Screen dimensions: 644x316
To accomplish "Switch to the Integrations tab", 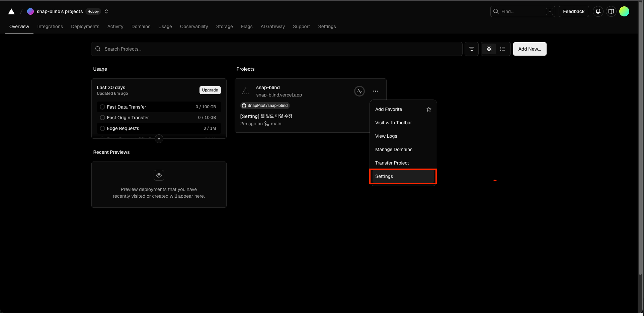I will [50, 26].
